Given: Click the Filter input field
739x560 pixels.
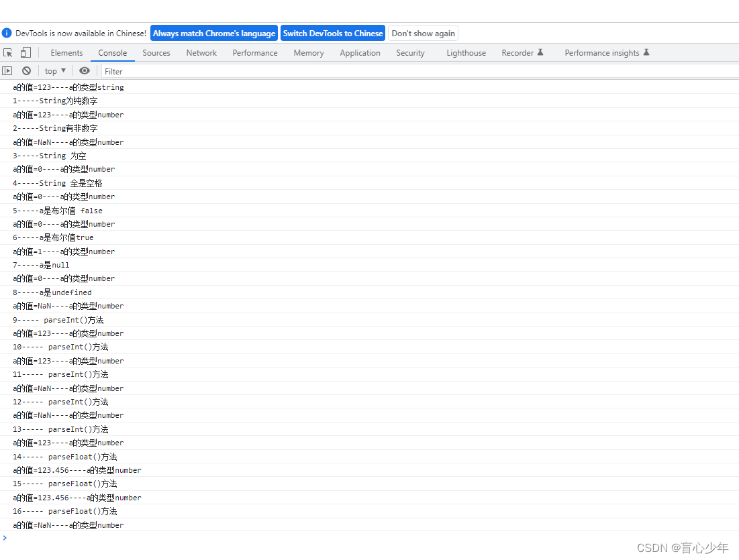Looking at the screenshot, I should pos(420,71).
